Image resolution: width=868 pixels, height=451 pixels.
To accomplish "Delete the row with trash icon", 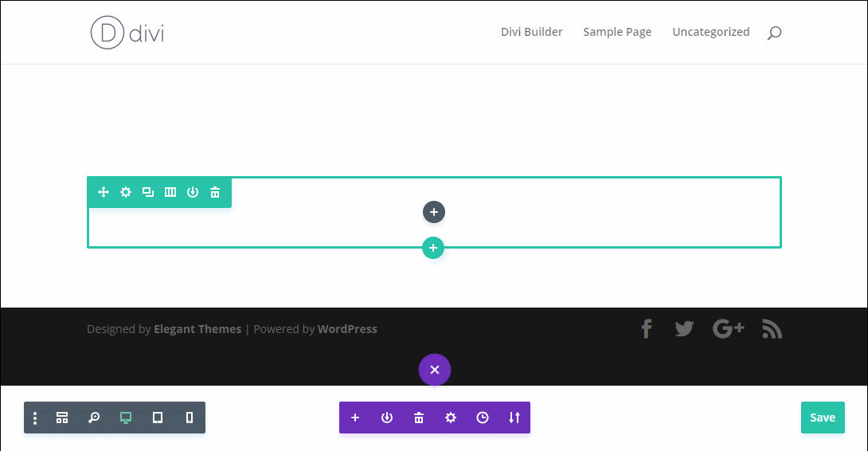I will click(214, 192).
